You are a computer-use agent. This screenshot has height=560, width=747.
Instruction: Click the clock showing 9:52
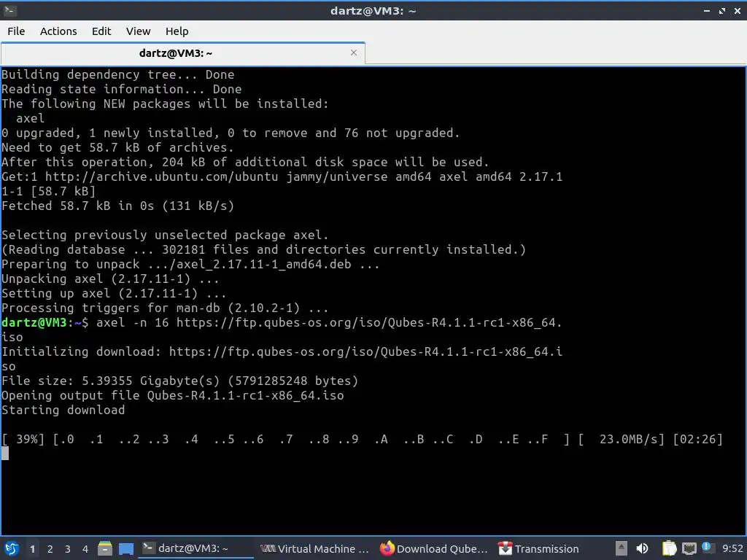pyautogui.click(x=732, y=549)
